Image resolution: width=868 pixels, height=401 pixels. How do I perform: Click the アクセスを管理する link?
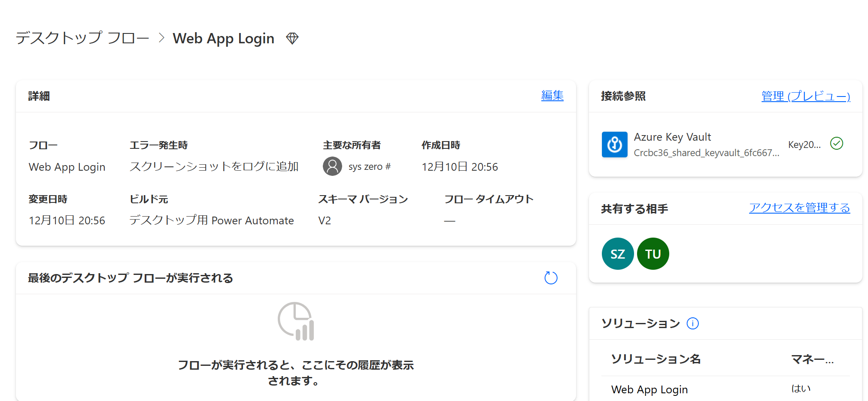pos(799,208)
